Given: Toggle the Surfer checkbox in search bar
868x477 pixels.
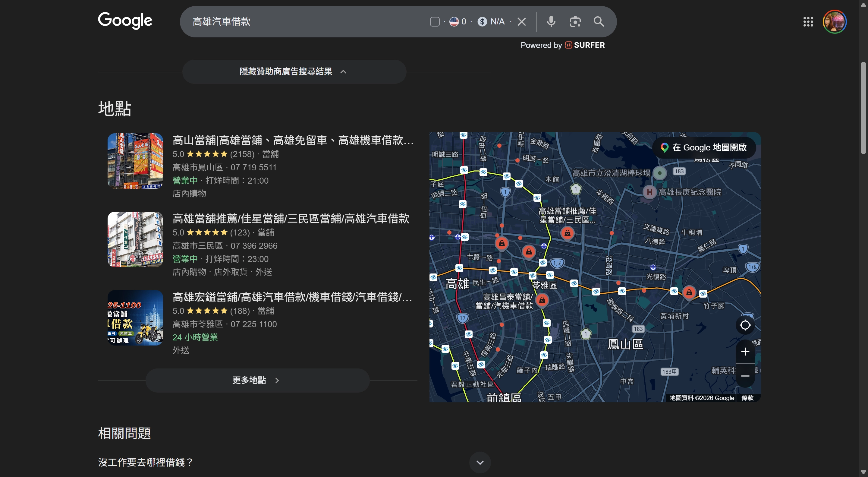Looking at the screenshot, I should click(x=435, y=22).
